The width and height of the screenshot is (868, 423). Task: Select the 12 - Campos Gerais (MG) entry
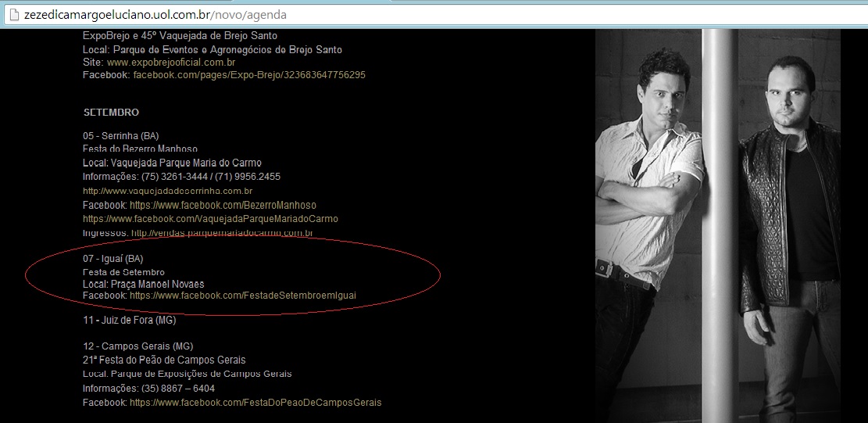click(x=138, y=346)
